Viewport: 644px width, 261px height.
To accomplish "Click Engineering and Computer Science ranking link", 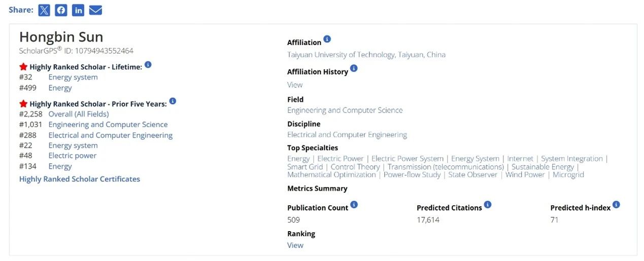I will (x=108, y=124).
